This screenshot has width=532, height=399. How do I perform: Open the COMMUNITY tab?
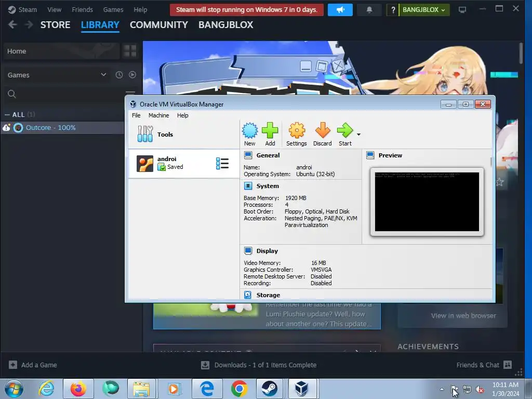tap(159, 25)
